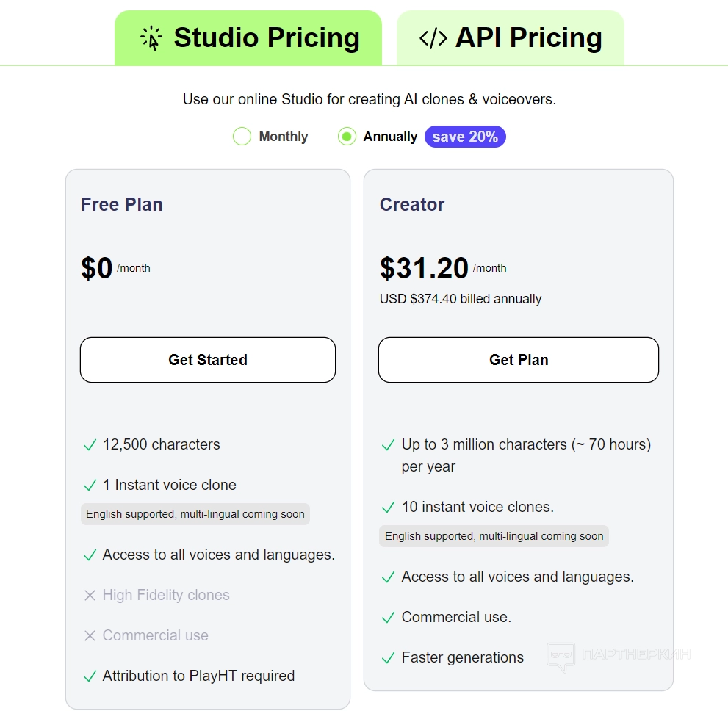Screen dimensions: 728x711
Task: Select the Annually billing radio button
Action: click(x=347, y=137)
